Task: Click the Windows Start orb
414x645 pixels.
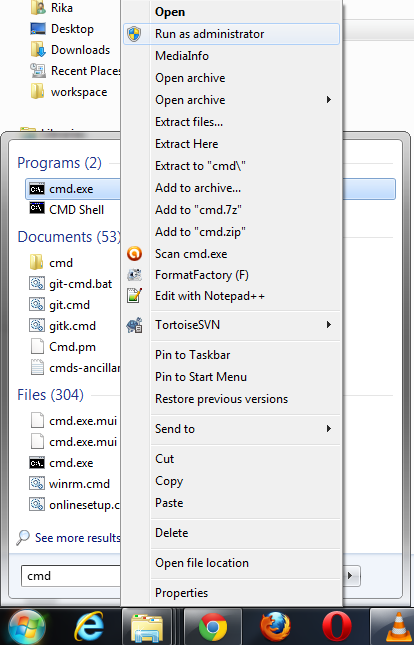Action: 27,627
